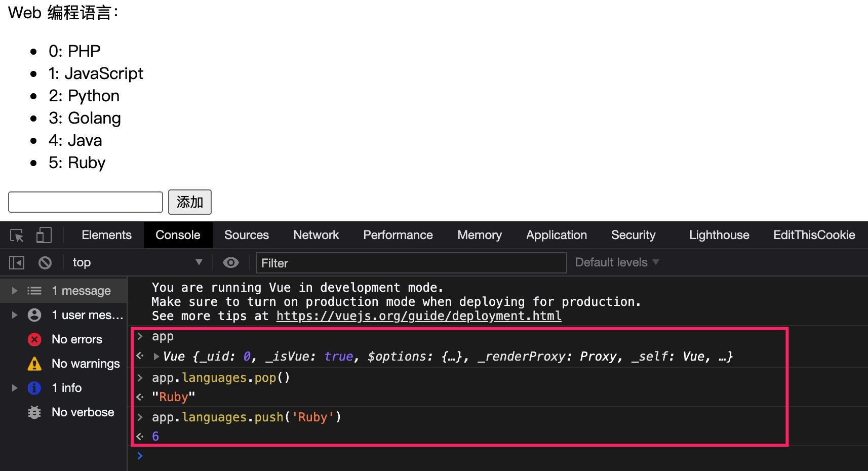Expand the 1 info group
This screenshot has width=868, height=471.
pyautogui.click(x=15, y=388)
